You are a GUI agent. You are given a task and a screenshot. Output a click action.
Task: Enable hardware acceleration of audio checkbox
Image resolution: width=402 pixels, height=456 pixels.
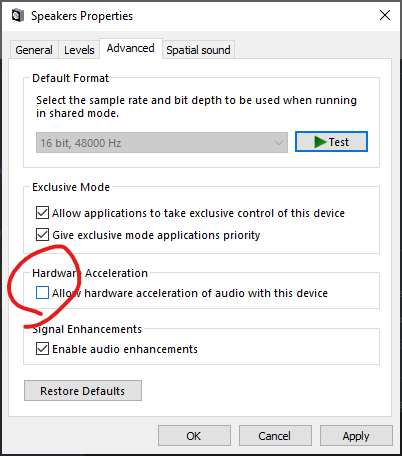(42, 293)
